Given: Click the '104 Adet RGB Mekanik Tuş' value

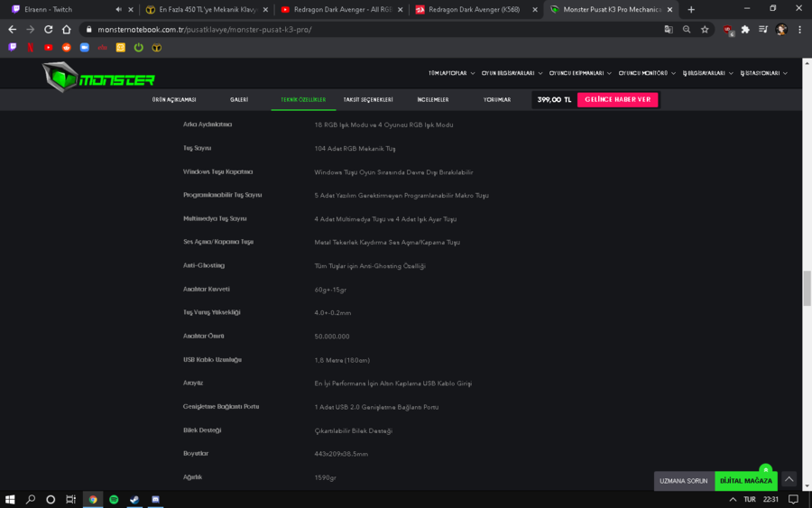Looking at the screenshot, I should (x=355, y=149).
